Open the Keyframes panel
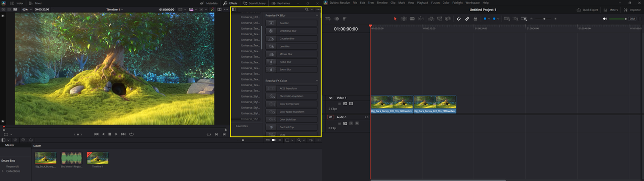Viewport: 644px width, 181px height. click(280, 3)
